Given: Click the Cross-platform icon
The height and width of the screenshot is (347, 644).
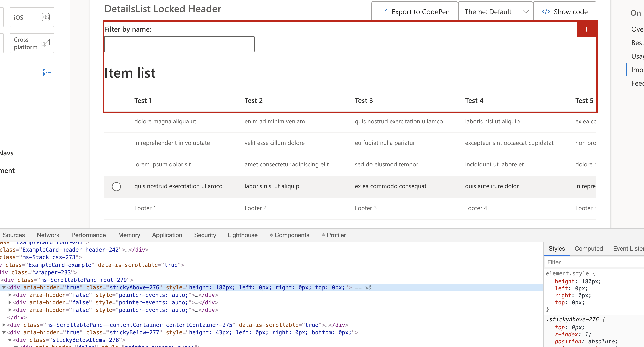Looking at the screenshot, I should 45,43.
